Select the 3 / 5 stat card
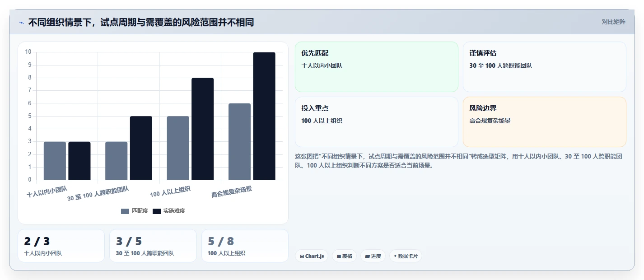 pyautogui.click(x=153, y=246)
